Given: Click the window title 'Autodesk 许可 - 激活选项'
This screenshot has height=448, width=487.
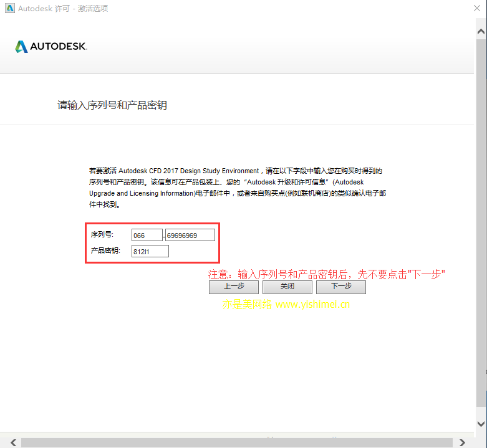Looking at the screenshot, I should click(63, 8).
